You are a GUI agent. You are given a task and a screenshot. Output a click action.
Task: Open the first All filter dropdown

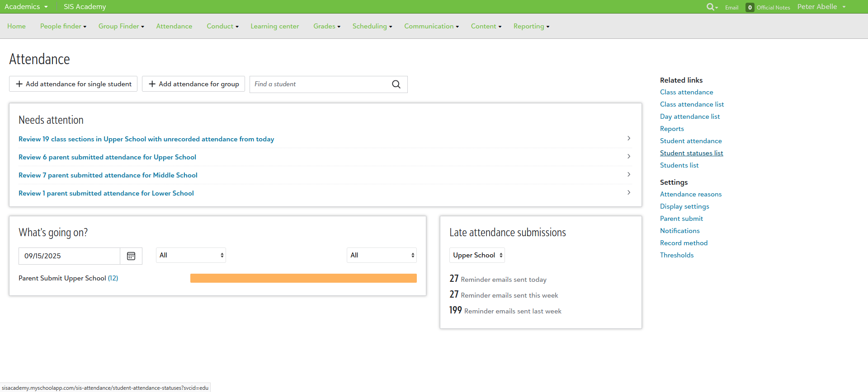coord(191,256)
